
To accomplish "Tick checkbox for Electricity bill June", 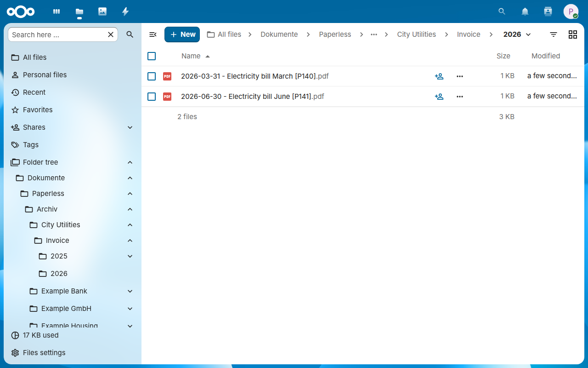I will click(152, 97).
